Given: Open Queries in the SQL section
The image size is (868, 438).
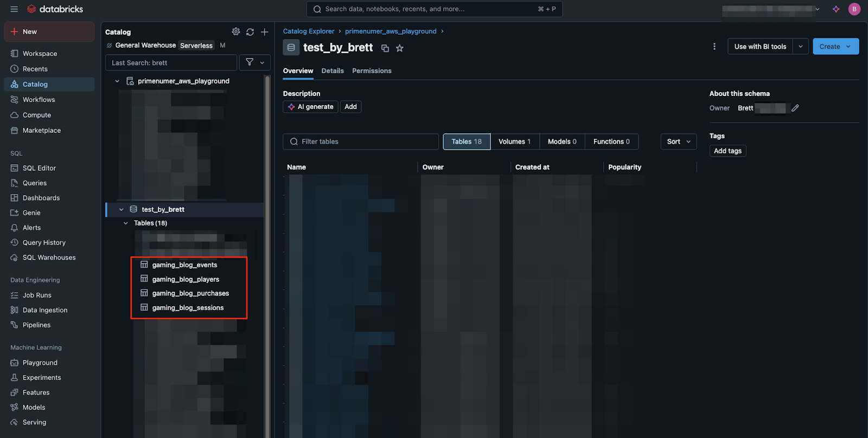Looking at the screenshot, I should [x=49, y=183].
